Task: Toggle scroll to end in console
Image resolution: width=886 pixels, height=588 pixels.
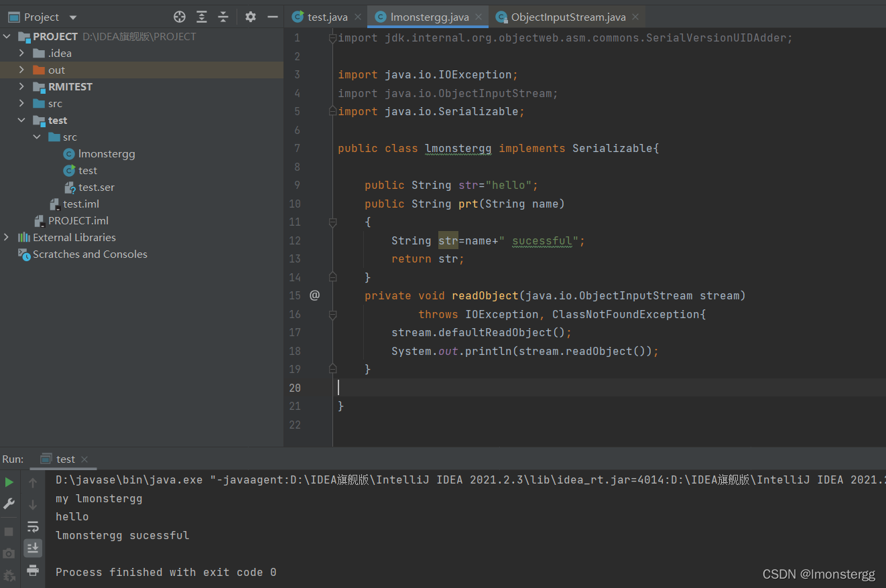Action: [33, 548]
